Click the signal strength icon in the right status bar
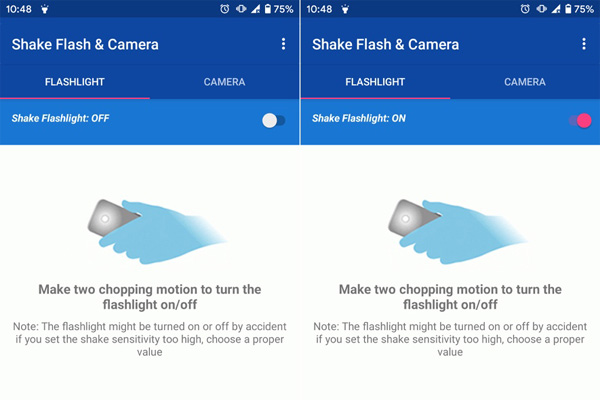This screenshot has width=600, height=400. click(x=555, y=9)
